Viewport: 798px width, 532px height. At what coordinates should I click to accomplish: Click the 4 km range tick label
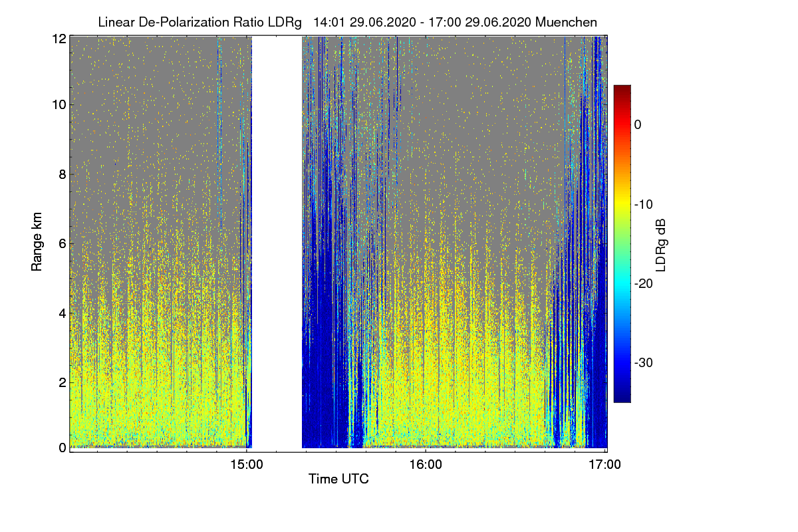pyautogui.click(x=62, y=313)
